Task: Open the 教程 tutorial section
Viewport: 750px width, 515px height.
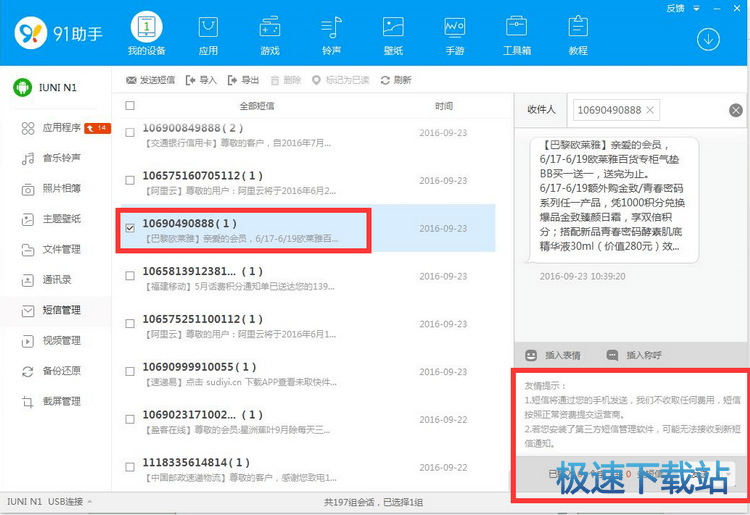Action: (x=578, y=35)
